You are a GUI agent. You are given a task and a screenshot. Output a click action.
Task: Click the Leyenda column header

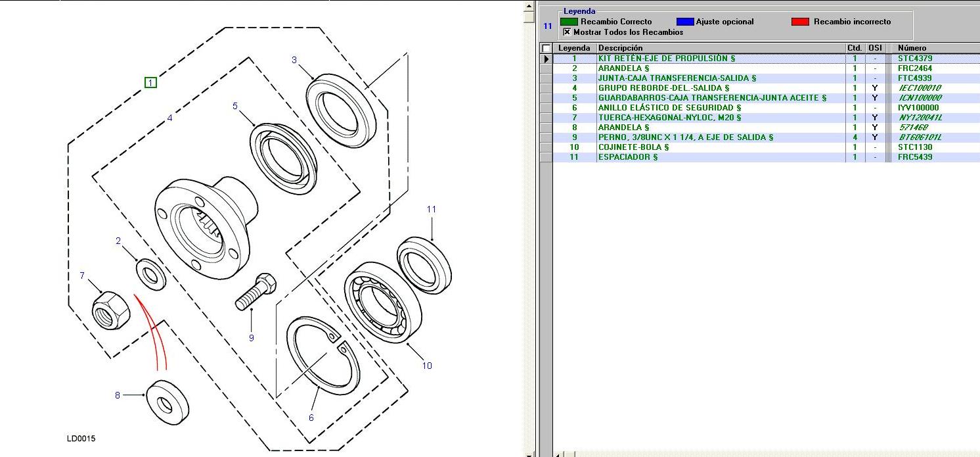coord(574,48)
